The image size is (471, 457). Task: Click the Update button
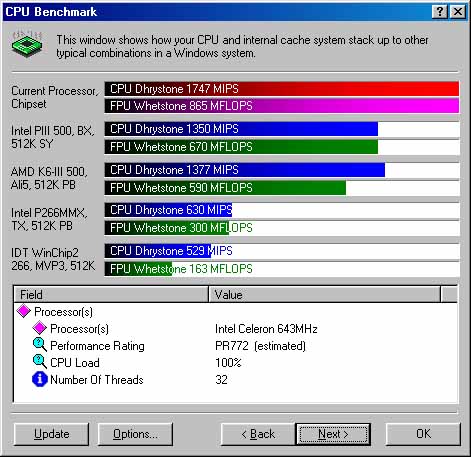52,434
